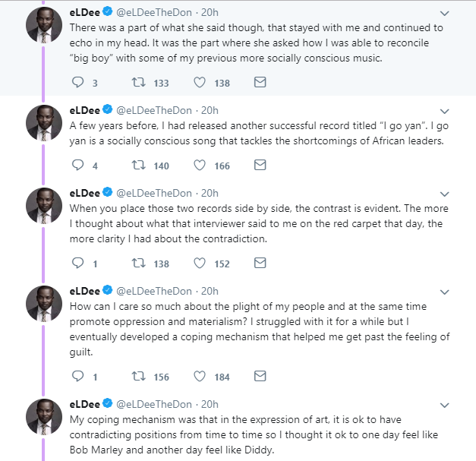476x461 pixels.
Task: Retweet the tweet with 156 retweets
Action: 139,376
